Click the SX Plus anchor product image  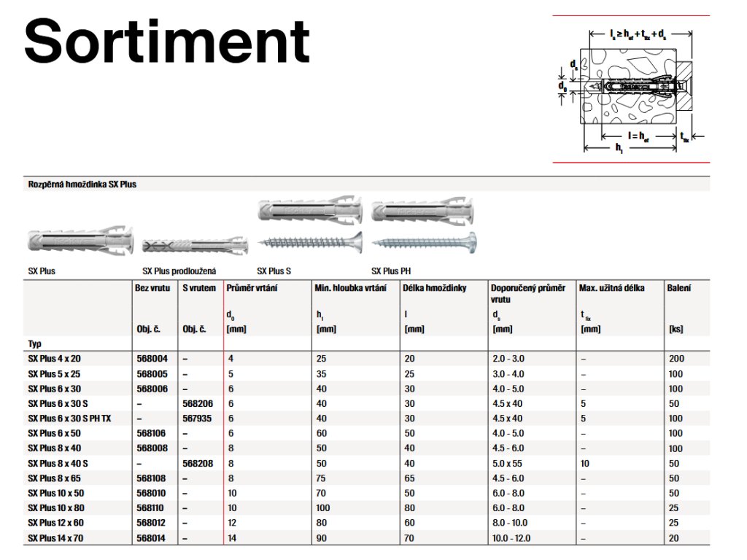pos(80,241)
